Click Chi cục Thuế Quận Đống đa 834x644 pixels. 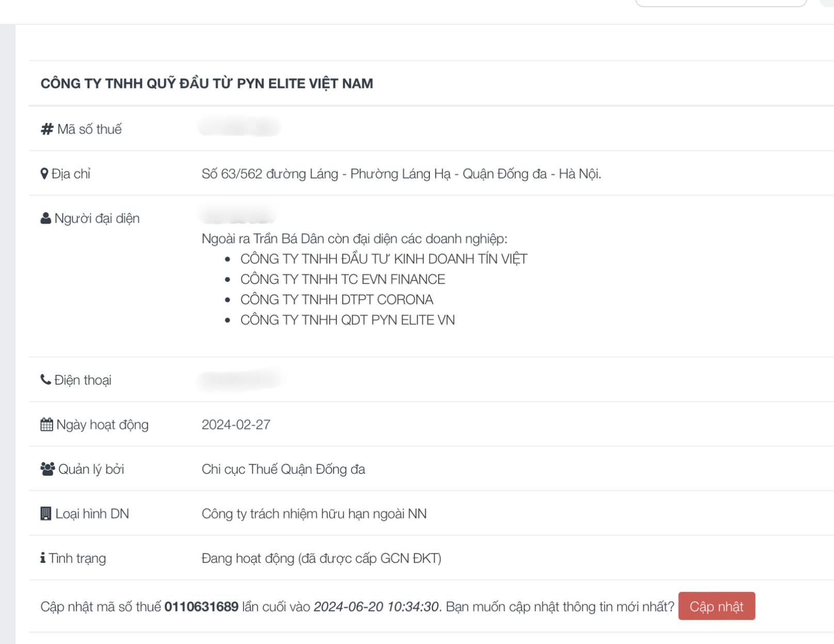click(x=283, y=469)
